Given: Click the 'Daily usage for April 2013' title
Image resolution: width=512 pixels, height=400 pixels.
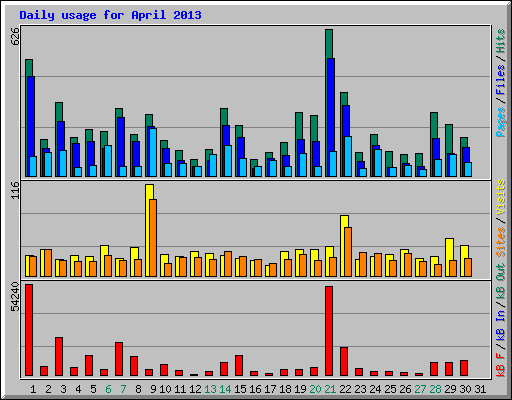Looking at the screenshot, I should click(110, 15).
